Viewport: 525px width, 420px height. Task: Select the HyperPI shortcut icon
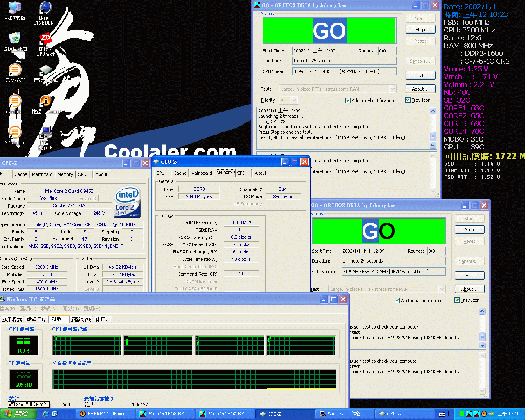tap(46, 138)
